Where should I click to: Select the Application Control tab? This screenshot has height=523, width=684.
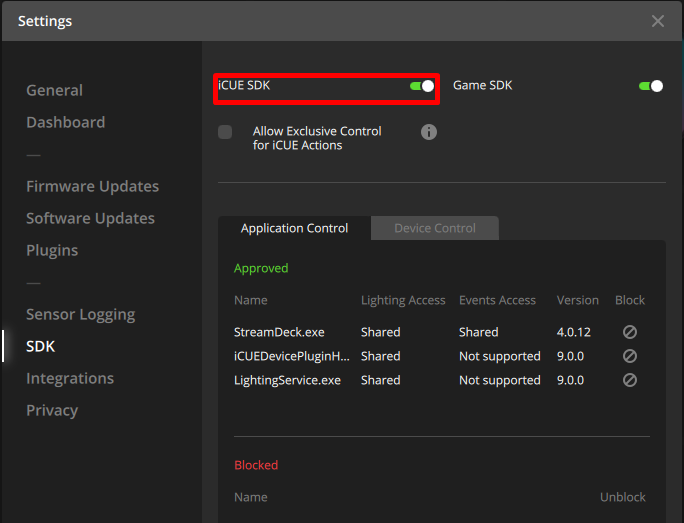coord(294,228)
